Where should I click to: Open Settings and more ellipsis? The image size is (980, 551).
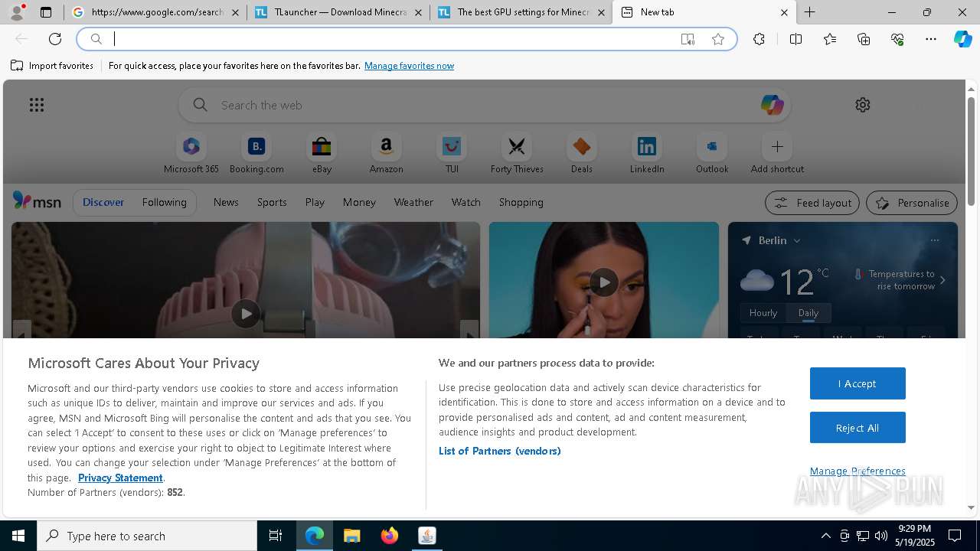tap(931, 39)
